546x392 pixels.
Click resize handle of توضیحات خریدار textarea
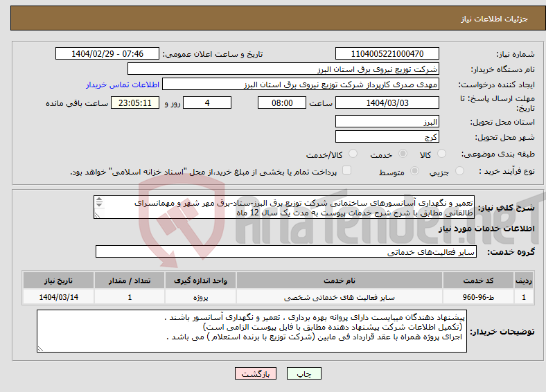41,349
